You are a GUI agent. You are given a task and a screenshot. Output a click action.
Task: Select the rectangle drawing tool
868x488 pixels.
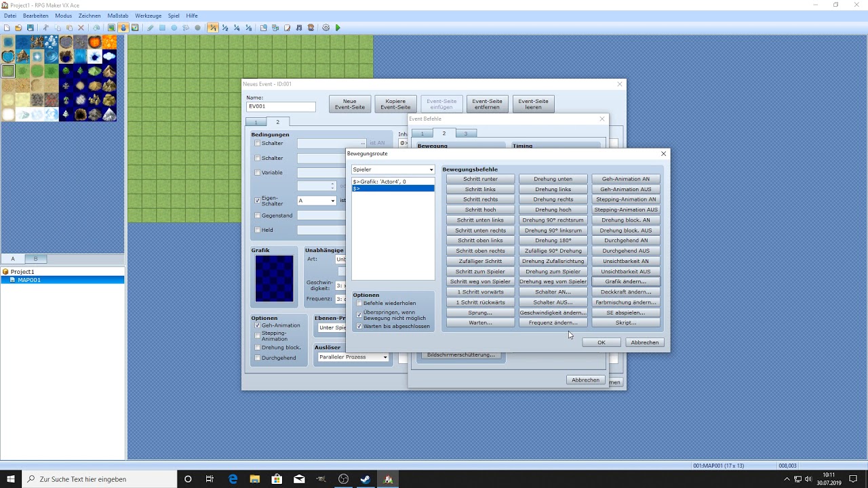[162, 28]
